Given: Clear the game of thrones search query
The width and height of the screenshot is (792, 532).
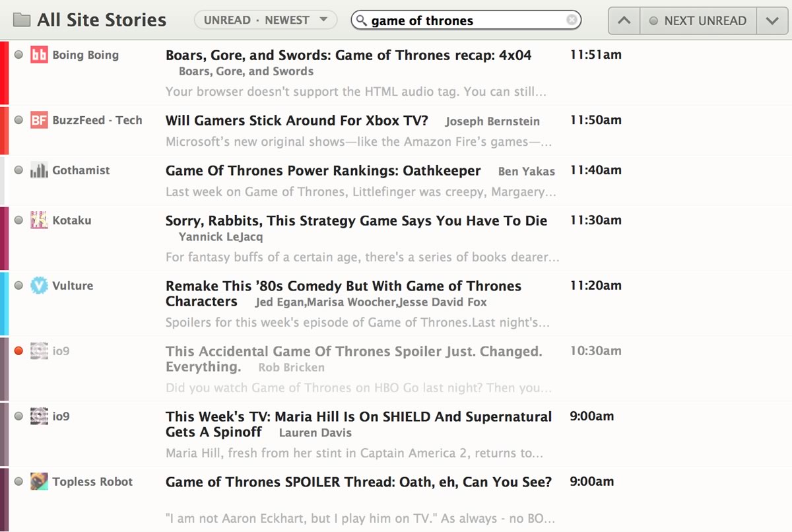Looking at the screenshot, I should 572,20.
